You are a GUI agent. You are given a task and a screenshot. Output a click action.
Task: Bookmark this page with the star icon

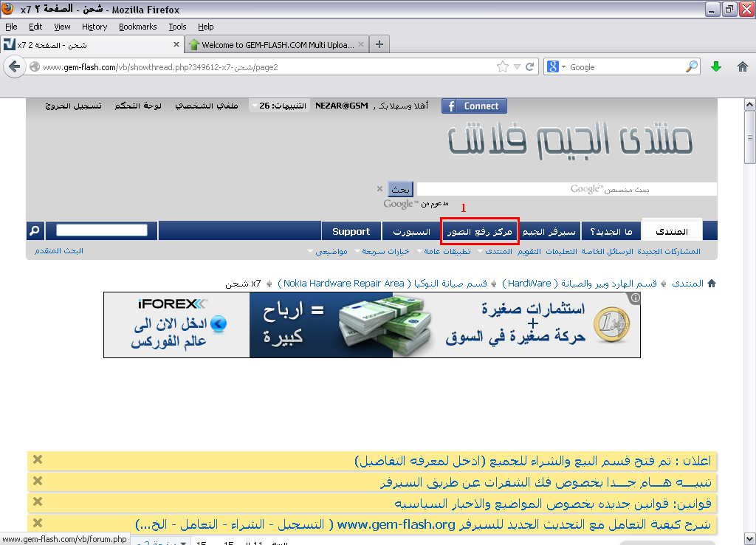click(x=502, y=67)
